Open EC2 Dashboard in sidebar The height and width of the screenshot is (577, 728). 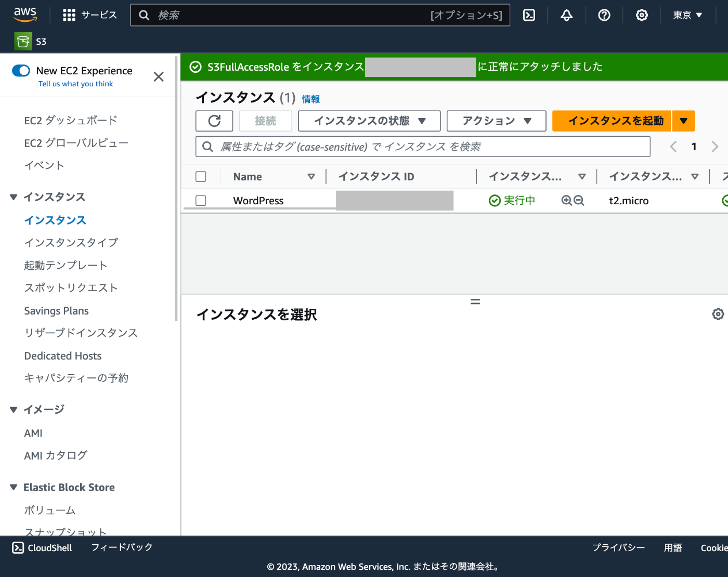[x=71, y=121]
